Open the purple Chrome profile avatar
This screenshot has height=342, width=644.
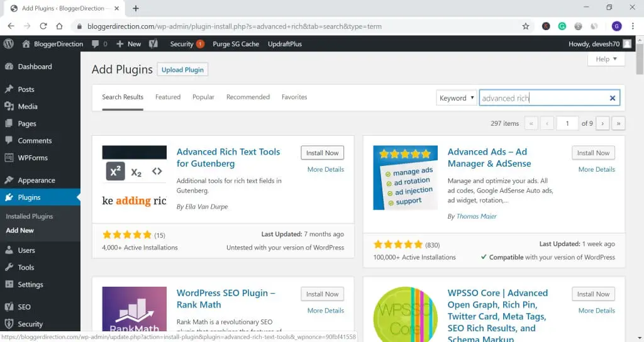616,26
